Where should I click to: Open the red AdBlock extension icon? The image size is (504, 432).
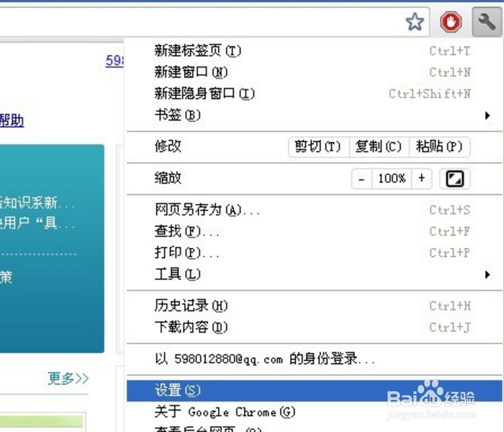point(451,22)
